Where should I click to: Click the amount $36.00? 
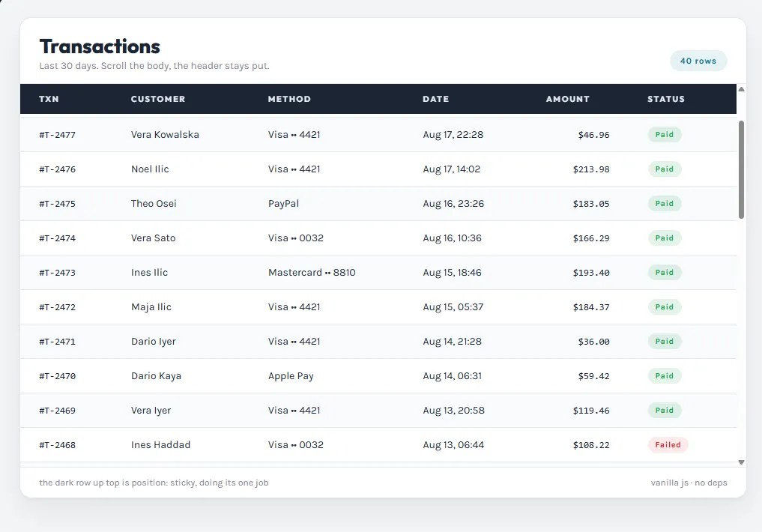[x=594, y=342]
